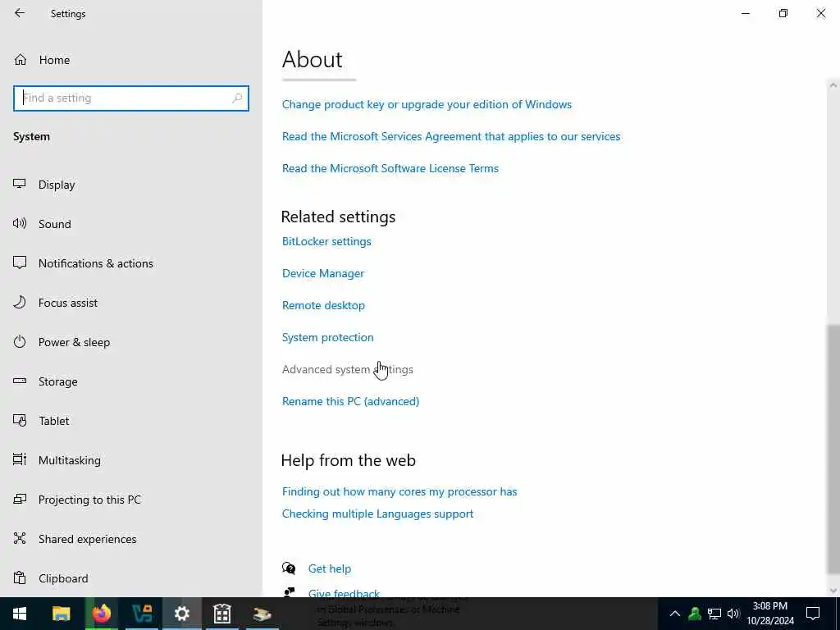Click the Find a setting search box
The width and height of the screenshot is (840, 630).
[x=130, y=98]
